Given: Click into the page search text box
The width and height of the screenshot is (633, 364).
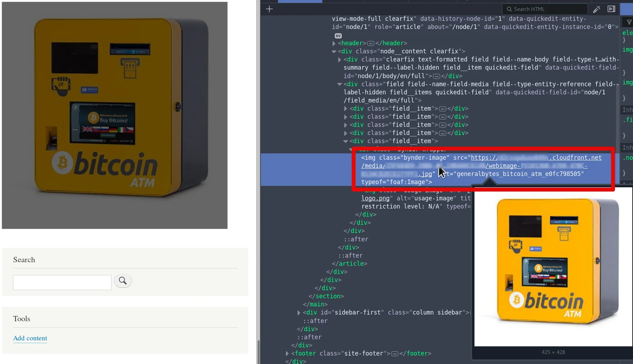Looking at the screenshot, I should click(62, 282).
